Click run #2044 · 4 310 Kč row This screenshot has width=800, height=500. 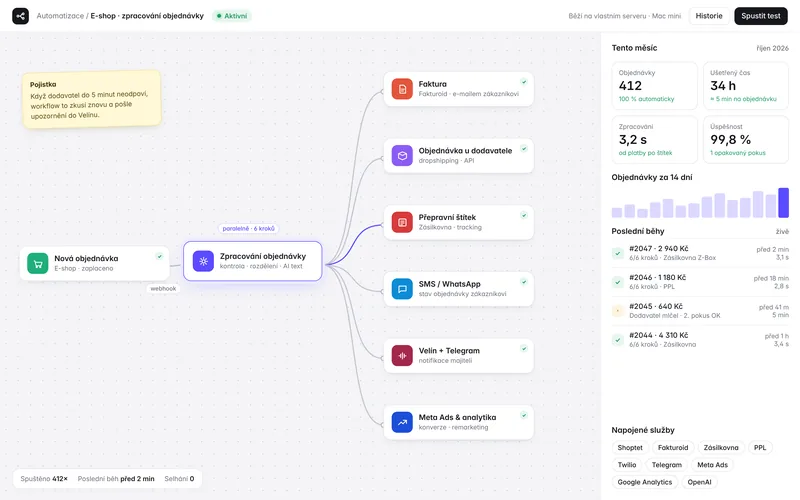(x=700, y=340)
